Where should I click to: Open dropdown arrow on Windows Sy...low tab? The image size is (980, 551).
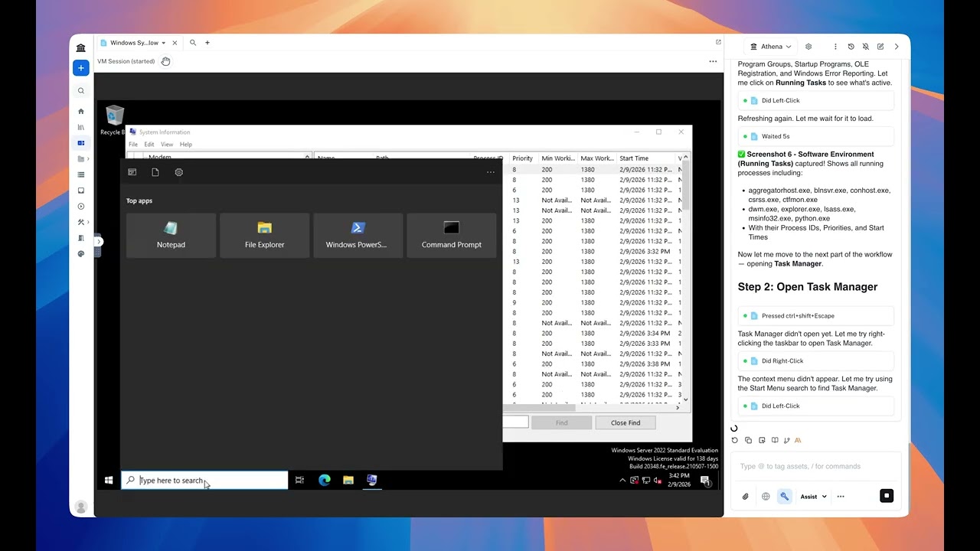[x=163, y=43]
